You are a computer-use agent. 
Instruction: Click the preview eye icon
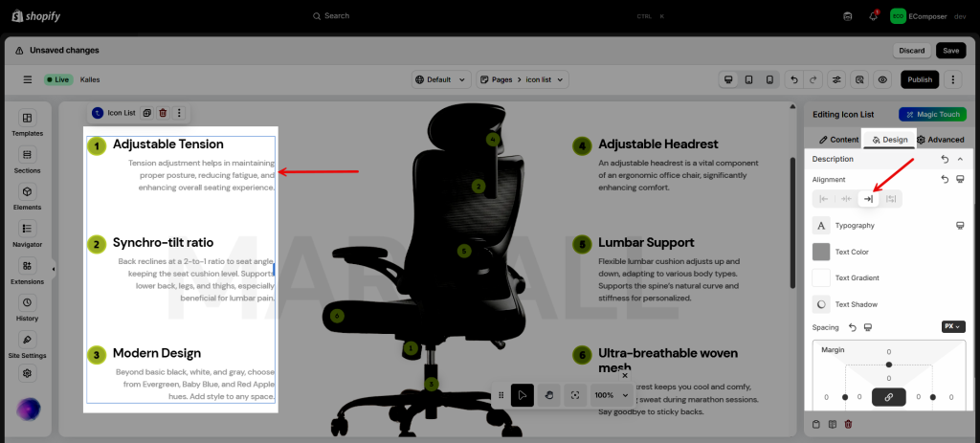(x=882, y=79)
